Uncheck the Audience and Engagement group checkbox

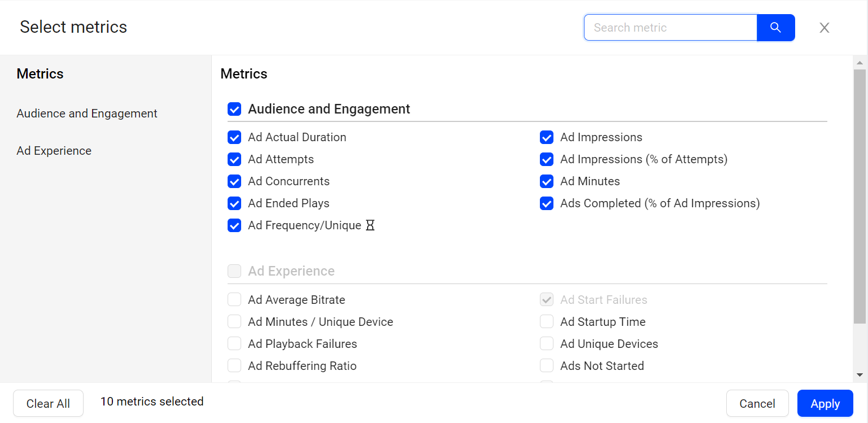coord(234,109)
